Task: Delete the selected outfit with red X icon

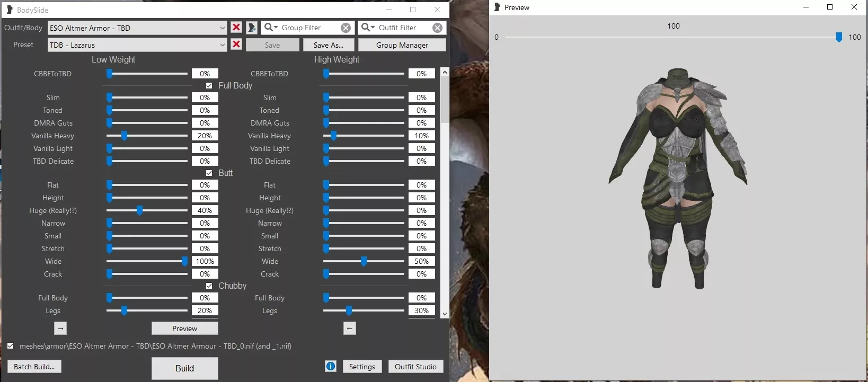Action: coord(236,28)
